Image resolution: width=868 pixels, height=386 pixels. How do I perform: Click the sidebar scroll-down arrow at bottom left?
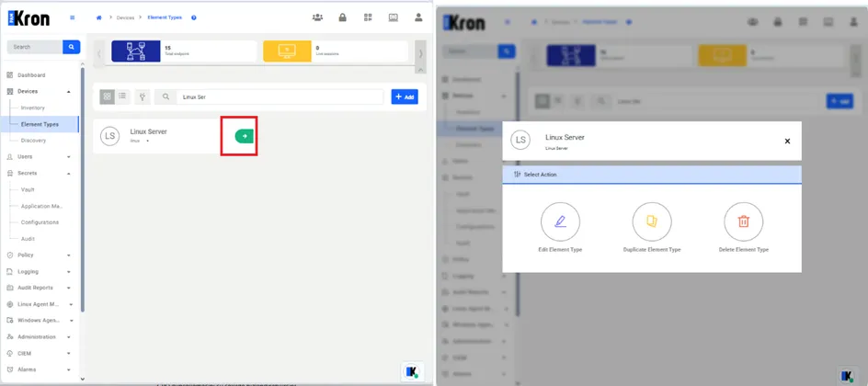click(x=83, y=379)
